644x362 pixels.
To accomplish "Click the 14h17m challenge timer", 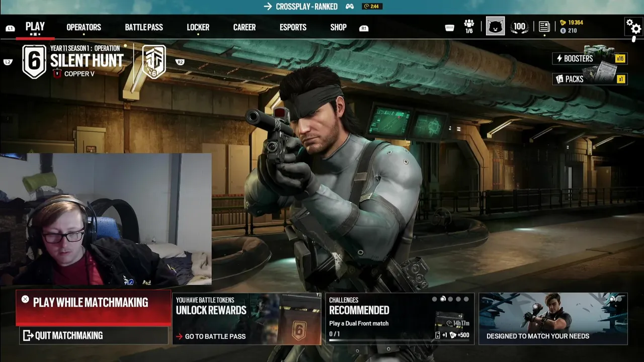I will pyautogui.click(x=457, y=323).
